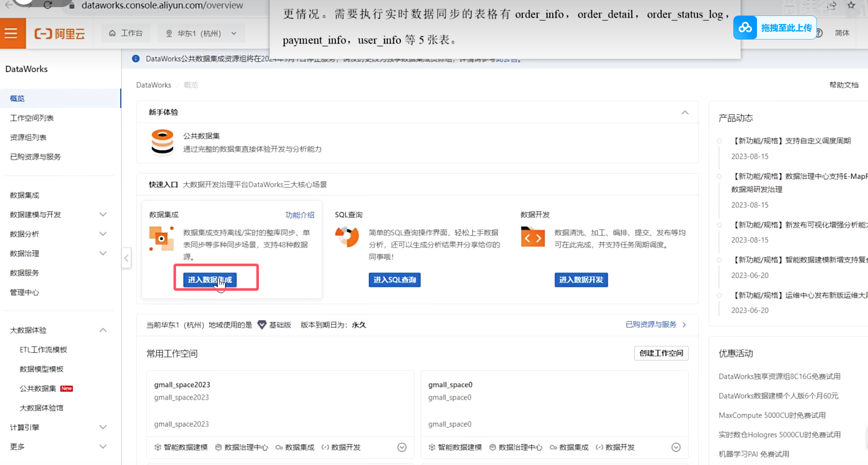This screenshot has height=465, width=868.
Task: Expand gmall_space2023 workspace options circle arrow
Action: point(402,447)
